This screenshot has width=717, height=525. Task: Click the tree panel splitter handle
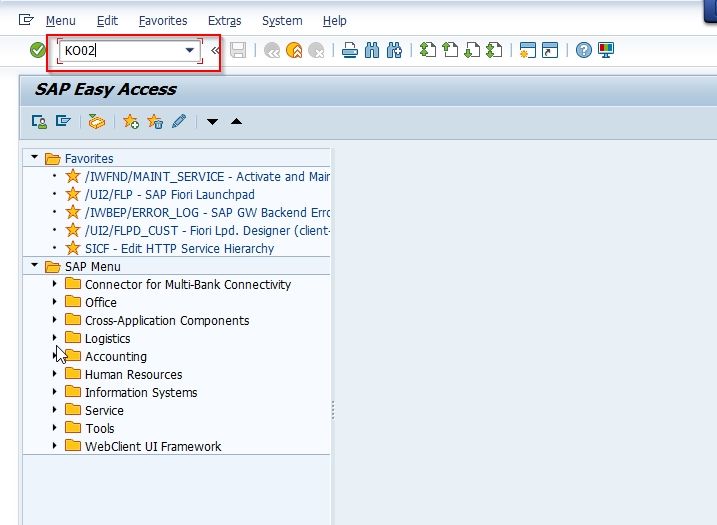[332, 410]
